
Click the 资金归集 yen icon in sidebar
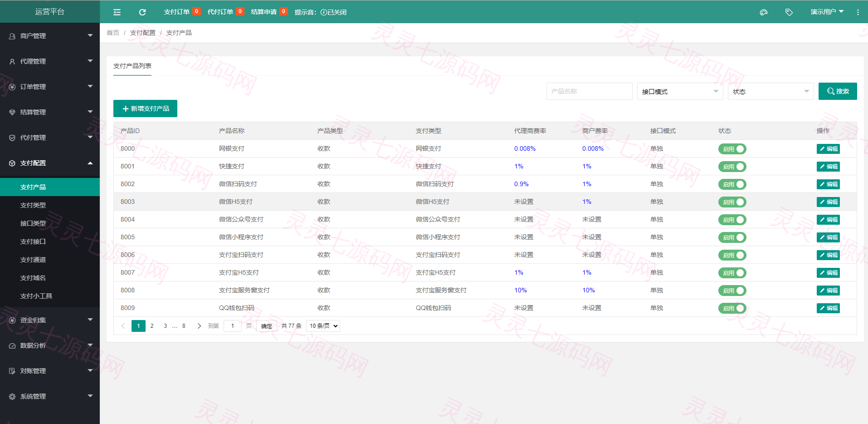(12, 320)
